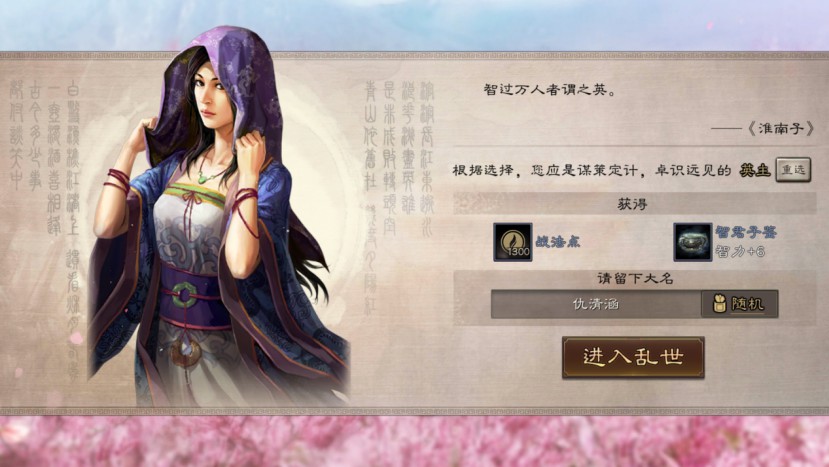Click the quote 智过万人者谓之英
Viewport: 829px width, 467px height.
tap(550, 90)
